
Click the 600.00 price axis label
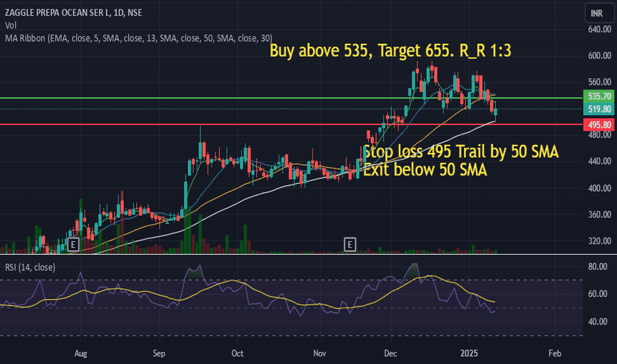click(x=600, y=56)
